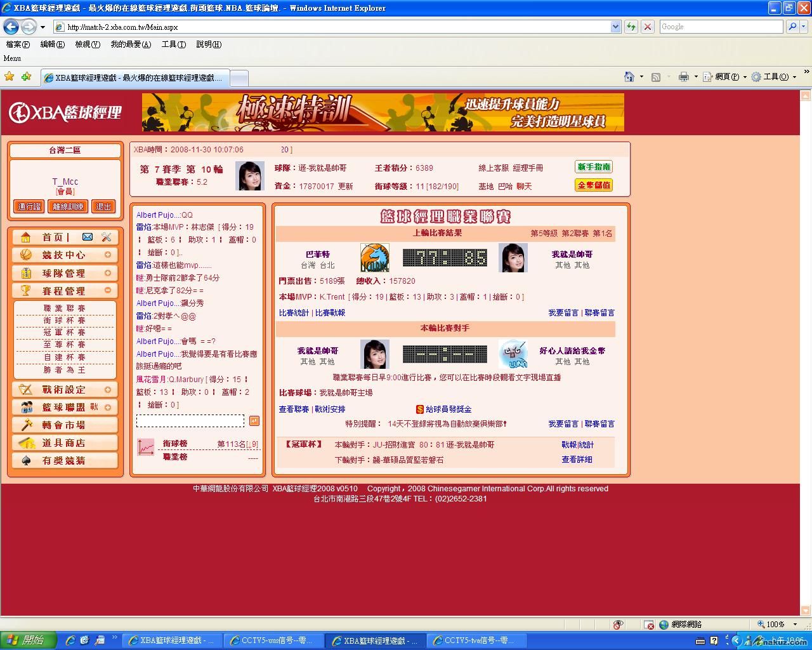Click the basketball icon for 競技中心

pyautogui.click(x=25, y=255)
